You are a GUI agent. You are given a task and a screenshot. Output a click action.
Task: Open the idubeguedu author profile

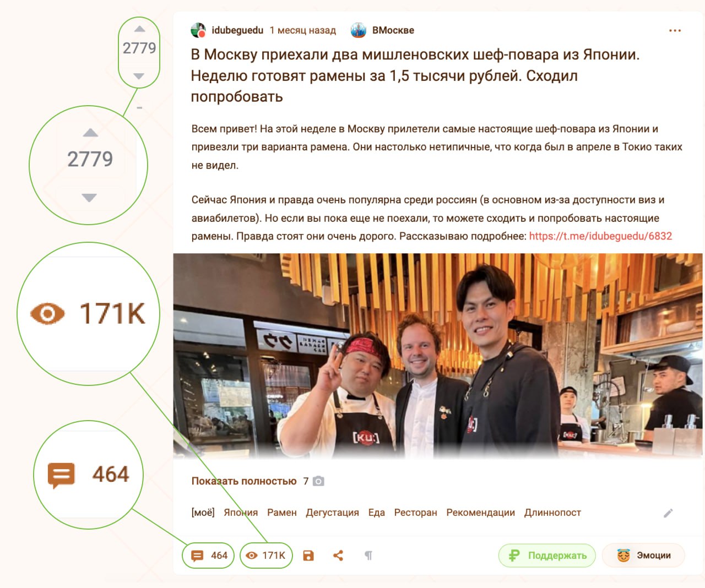point(237,30)
